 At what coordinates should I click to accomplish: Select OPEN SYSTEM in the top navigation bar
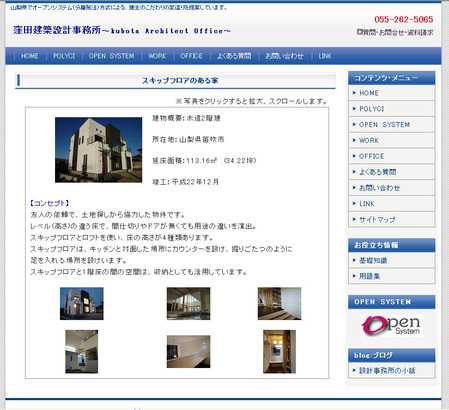(111, 56)
